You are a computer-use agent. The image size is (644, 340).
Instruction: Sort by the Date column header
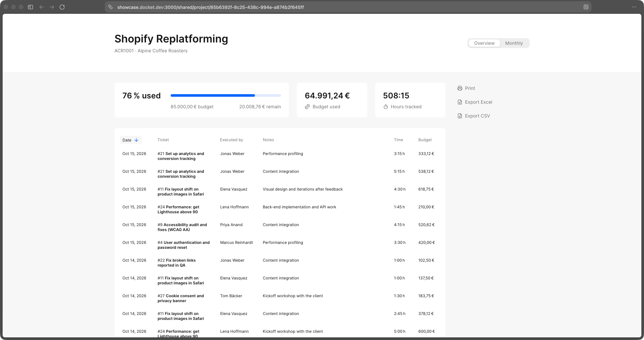tap(130, 140)
